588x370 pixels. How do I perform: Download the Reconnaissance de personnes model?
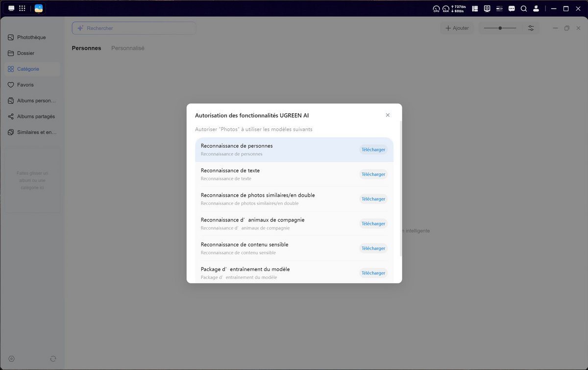point(373,149)
